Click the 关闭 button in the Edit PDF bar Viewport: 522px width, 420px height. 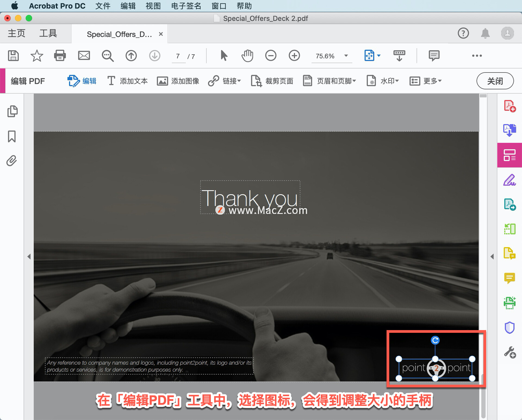(495, 81)
